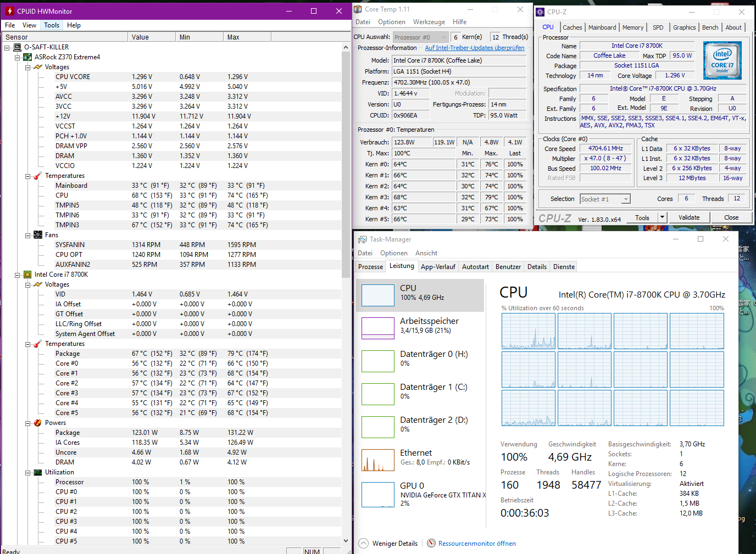Screen dimensions: 756x554
Task: Click the Weniger Details chevron icon
Action: pyautogui.click(x=363, y=543)
